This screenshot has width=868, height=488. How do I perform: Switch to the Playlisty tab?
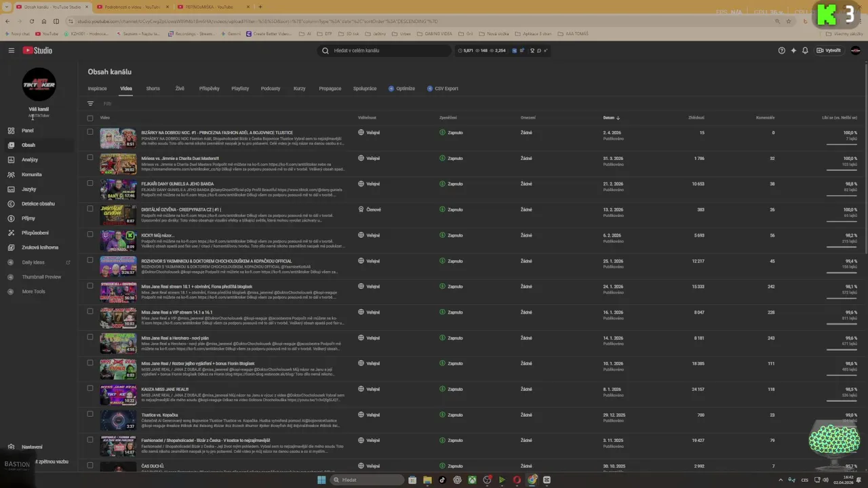click(x=240, y=88)
